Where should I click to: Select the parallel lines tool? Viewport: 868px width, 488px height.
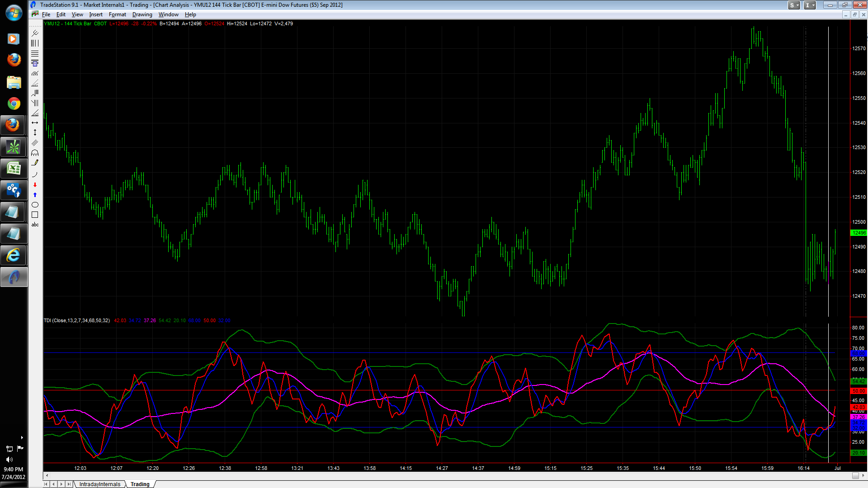coord(35,142)
